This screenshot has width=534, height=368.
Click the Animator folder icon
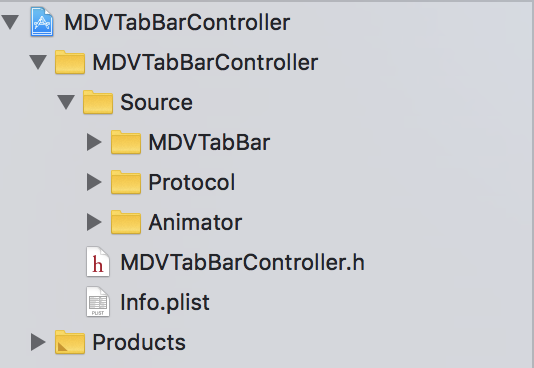(126, 222)
